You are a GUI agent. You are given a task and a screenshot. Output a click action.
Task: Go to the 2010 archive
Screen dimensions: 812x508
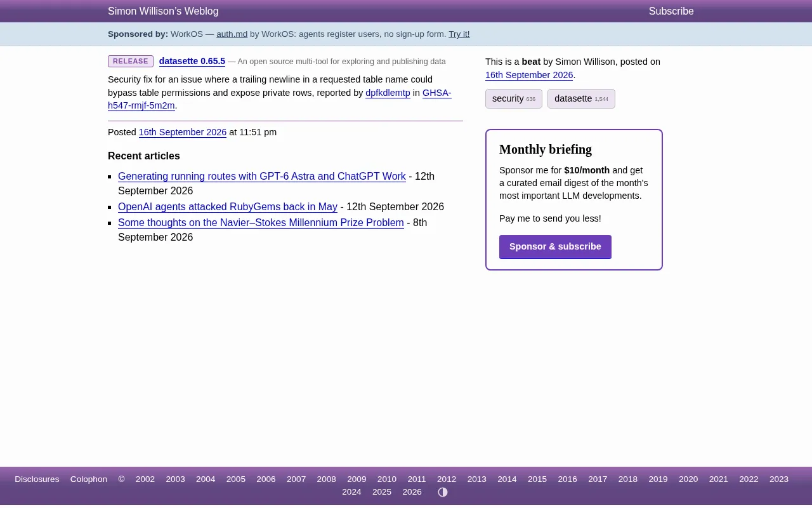[387, 479]
